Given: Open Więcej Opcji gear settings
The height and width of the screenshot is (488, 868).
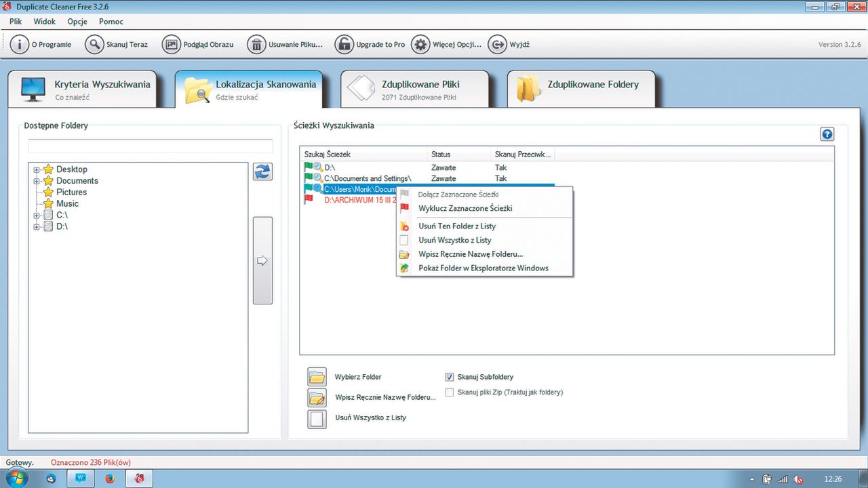Looking at the screenshot, I should [447, 45].
